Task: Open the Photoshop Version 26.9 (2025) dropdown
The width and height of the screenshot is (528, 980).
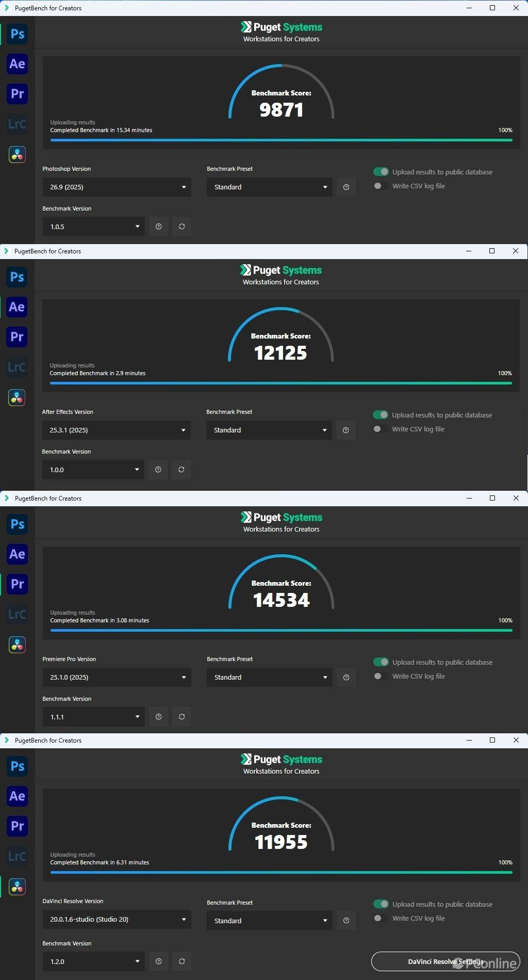Action: [x=117, y=187]
